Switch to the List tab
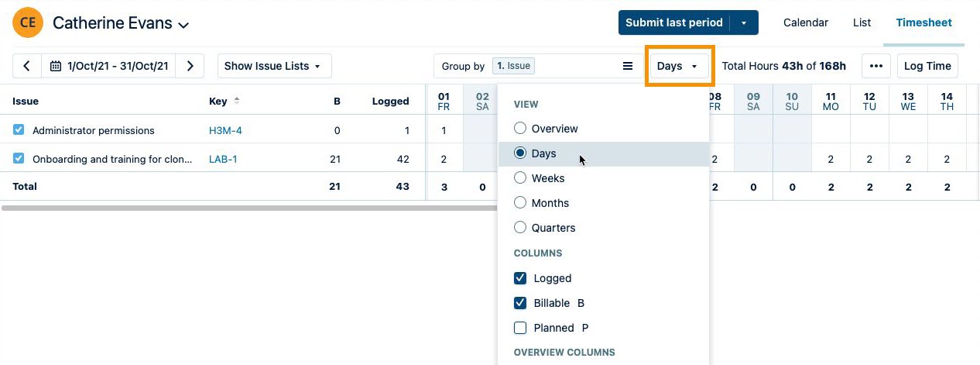Viewport: 980px width, 365px height. (862, 23)
